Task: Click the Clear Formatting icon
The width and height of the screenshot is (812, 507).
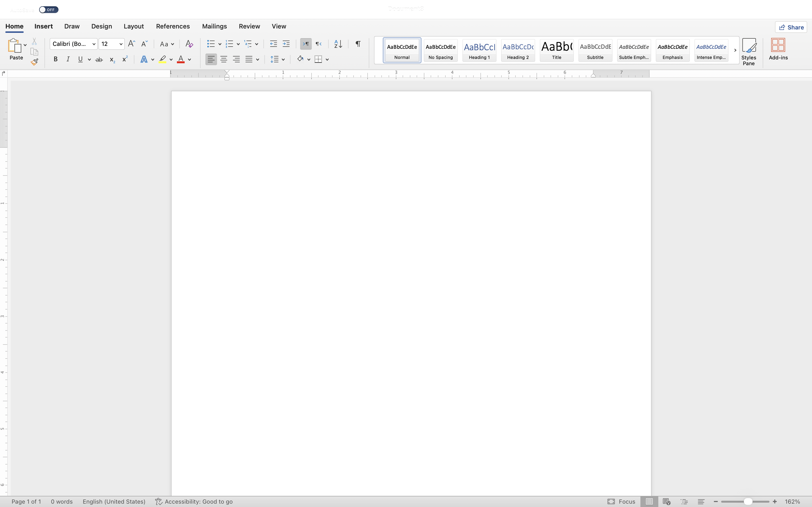Action: [x=189, y=44]
